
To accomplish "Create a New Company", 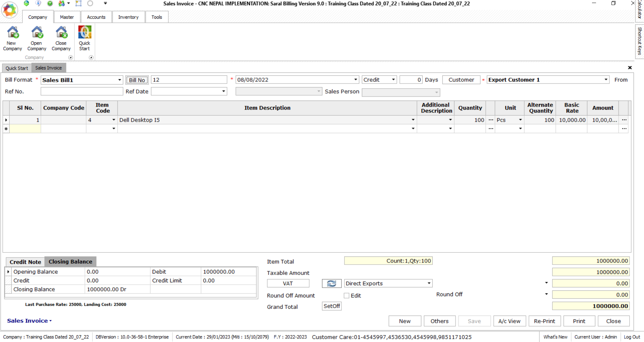I will (x=12, y=38).
